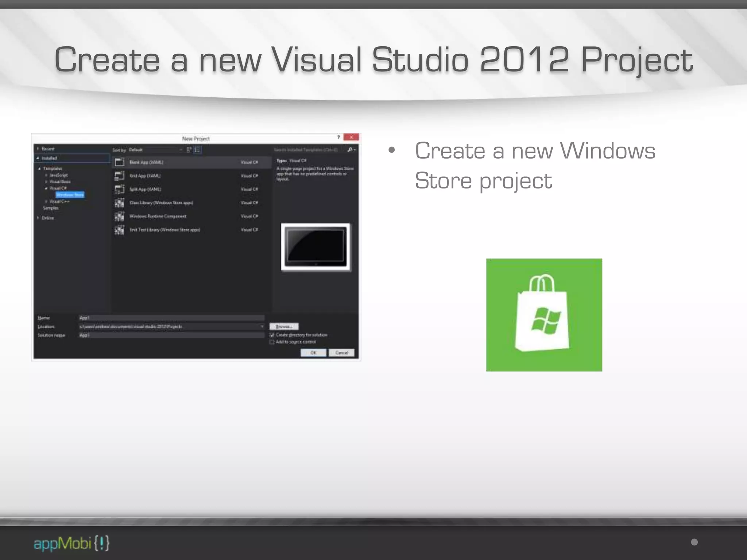Select the 'Split App (XAML)' row text
Screen dimensions: 747x560
coord(145,189)
